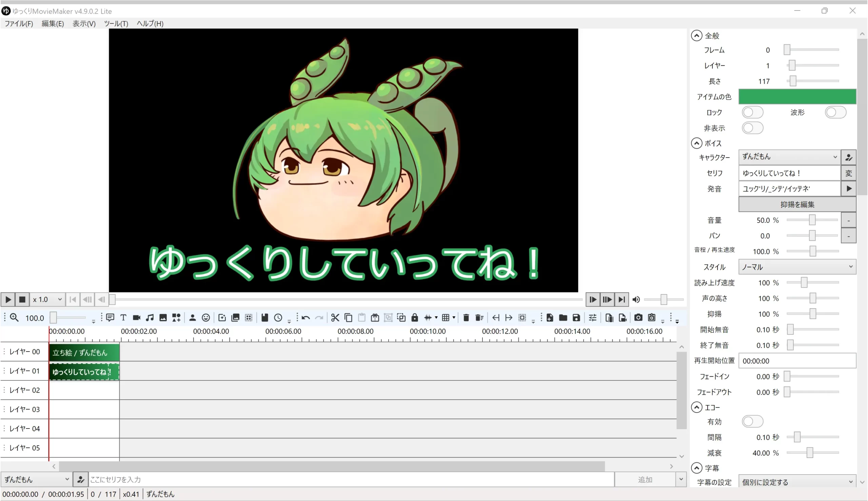Open the 表示(V) menu
Image resolution: width=868 pixels, height=501 pixels.
tap(84, 23)
